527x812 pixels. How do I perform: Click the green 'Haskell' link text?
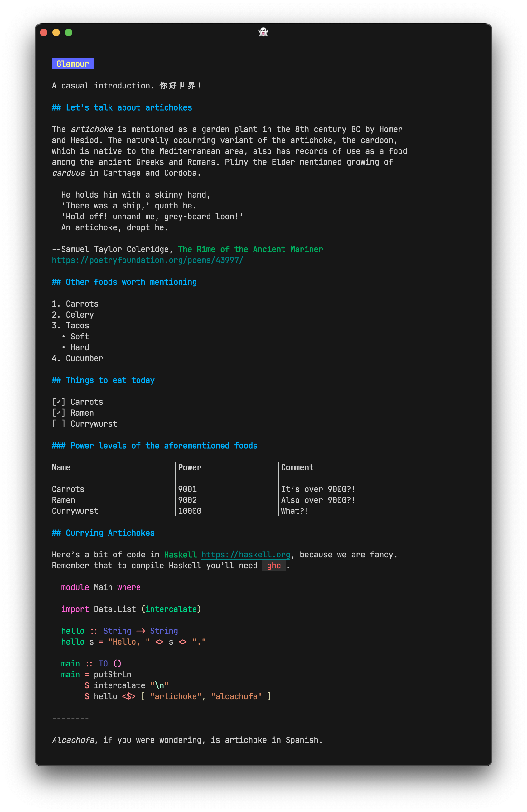coord(180,555)
